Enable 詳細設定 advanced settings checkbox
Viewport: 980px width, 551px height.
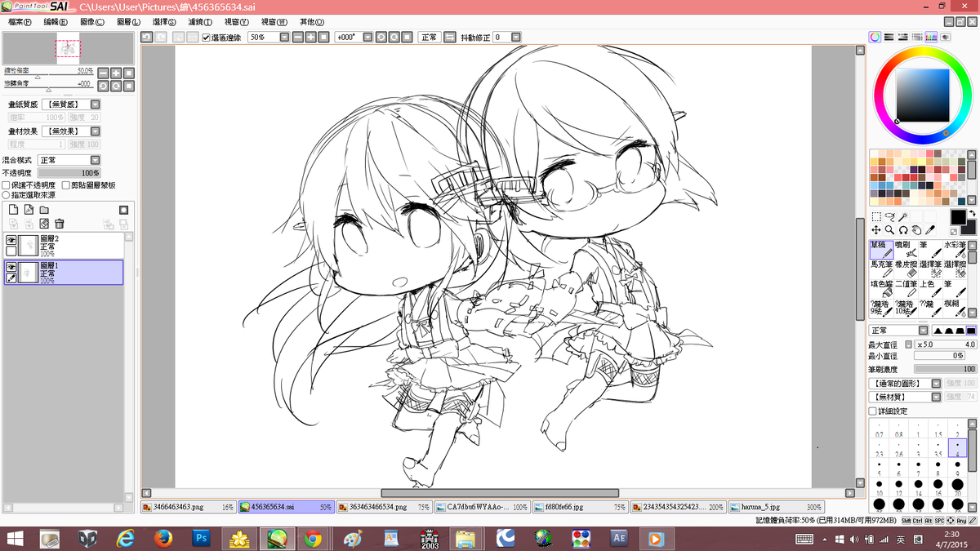tap(872, 411)
